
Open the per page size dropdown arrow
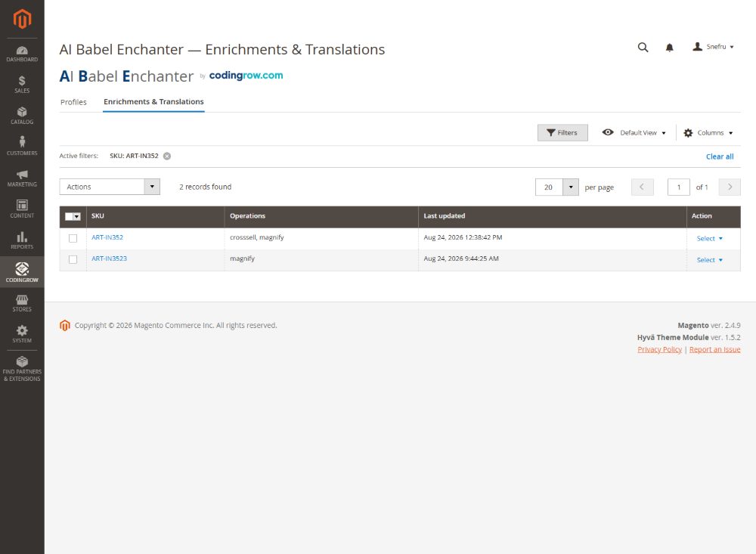click(571, 187)
